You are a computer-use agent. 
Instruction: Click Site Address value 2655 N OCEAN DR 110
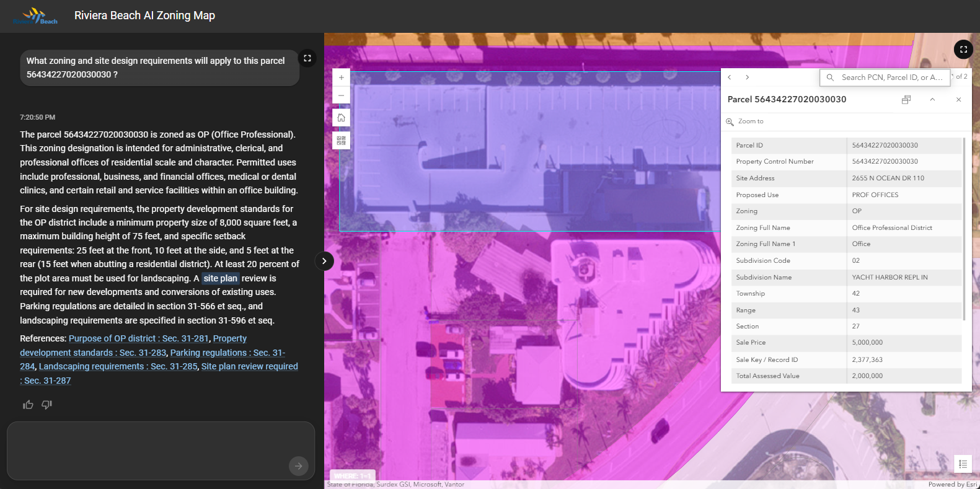(x=888, y=178)
